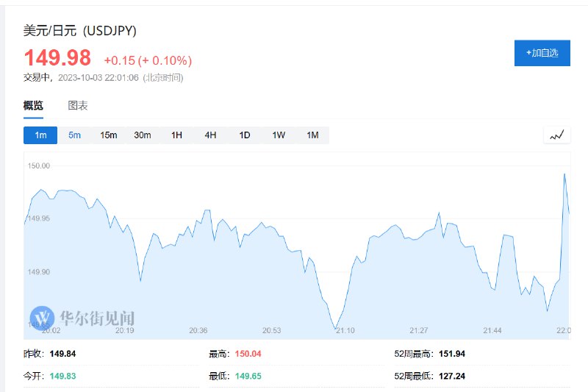Choose the 30m timeframe
Viewport: 588px width, 392px height.
click(143, 135)
